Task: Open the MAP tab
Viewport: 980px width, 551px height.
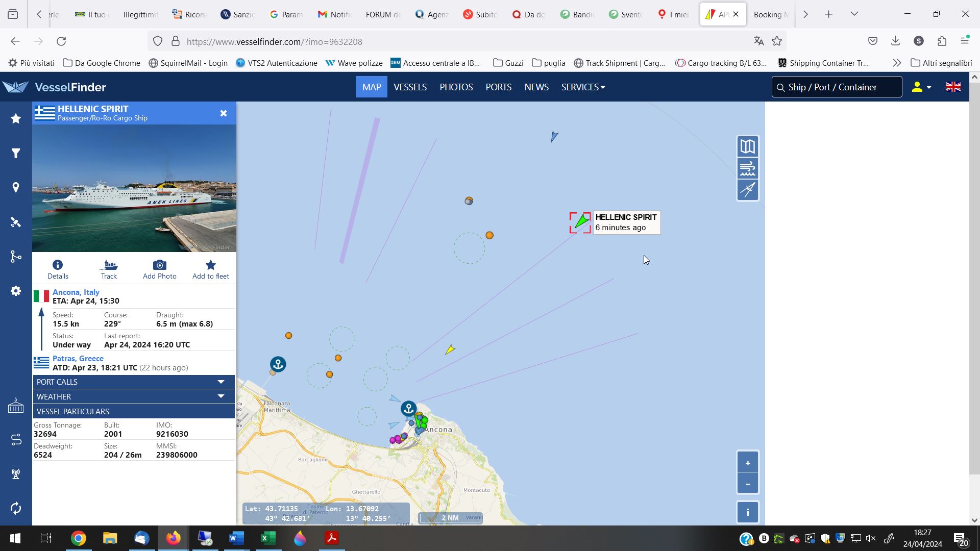Action: [372, 87]
